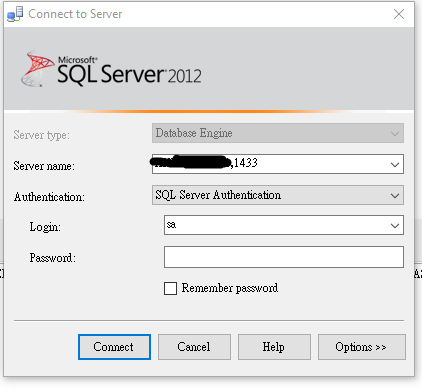Click the Remember password label text
This screenshot has height=388, width=422.
[x=230, y=288]
